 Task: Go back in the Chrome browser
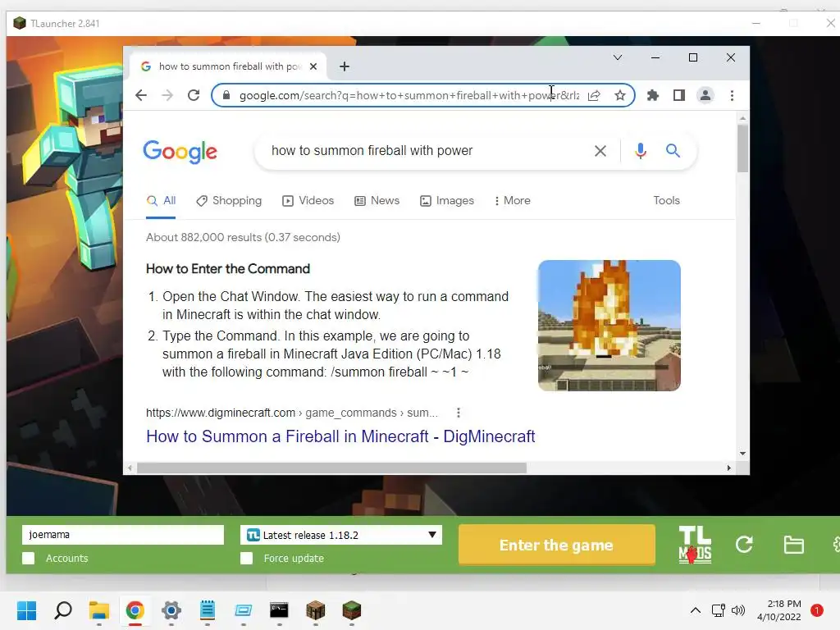[x=141, y=95]
